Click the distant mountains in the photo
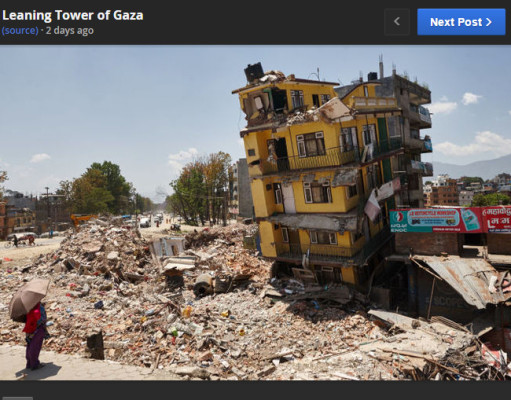Screen dimensions: 511x400 [x=473, y=167]
